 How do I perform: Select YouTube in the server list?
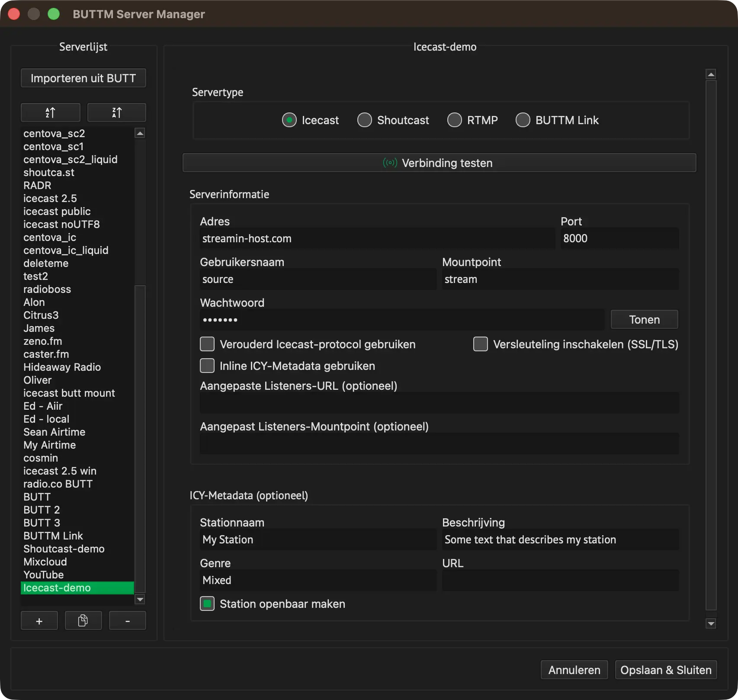pos(77,575)
